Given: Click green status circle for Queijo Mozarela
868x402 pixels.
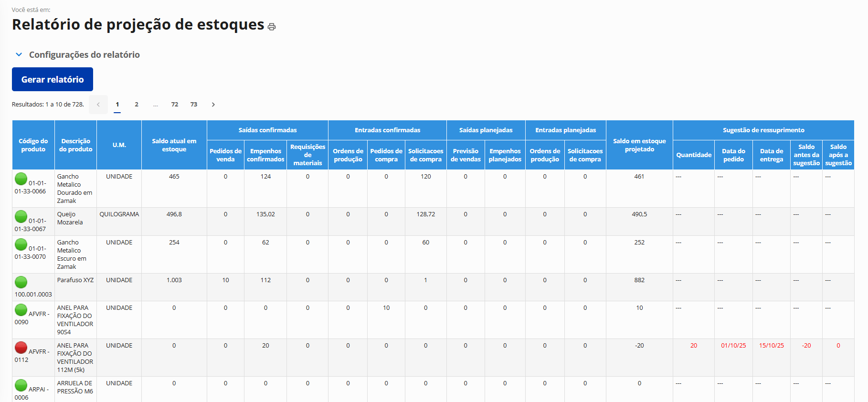Looking at the screenshot, I should click(x=21, y=217).
